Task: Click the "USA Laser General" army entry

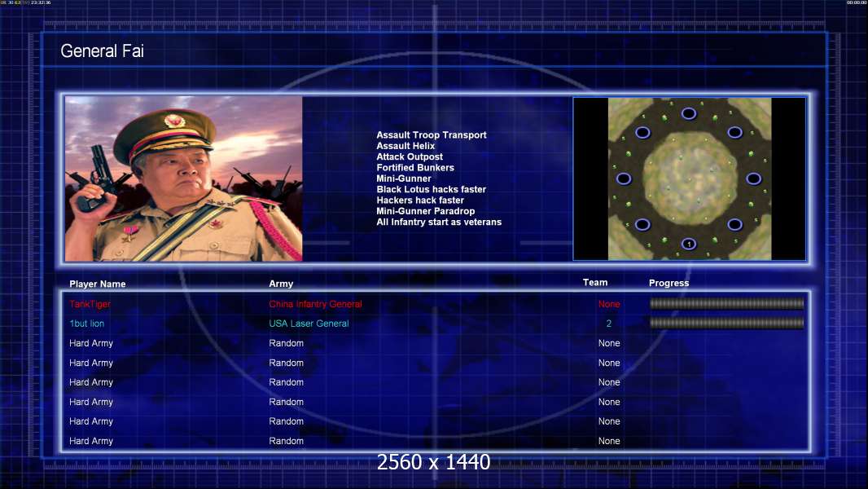Action: point(309,324)
